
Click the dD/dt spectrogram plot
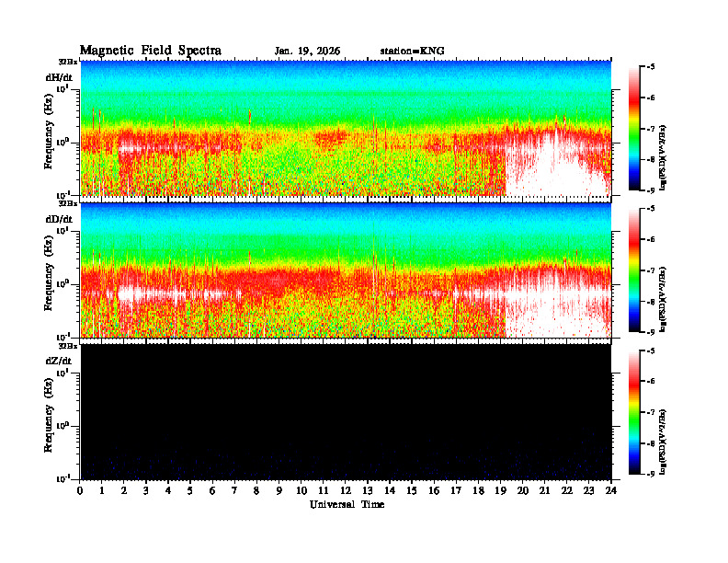pyautogui.click(x=346, y=270)
